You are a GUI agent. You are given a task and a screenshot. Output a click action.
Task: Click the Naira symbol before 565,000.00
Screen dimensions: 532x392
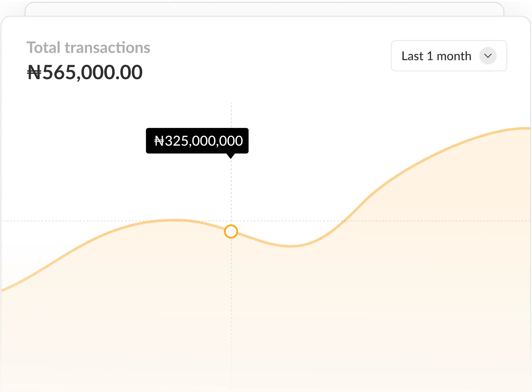[x=34, y=72]
